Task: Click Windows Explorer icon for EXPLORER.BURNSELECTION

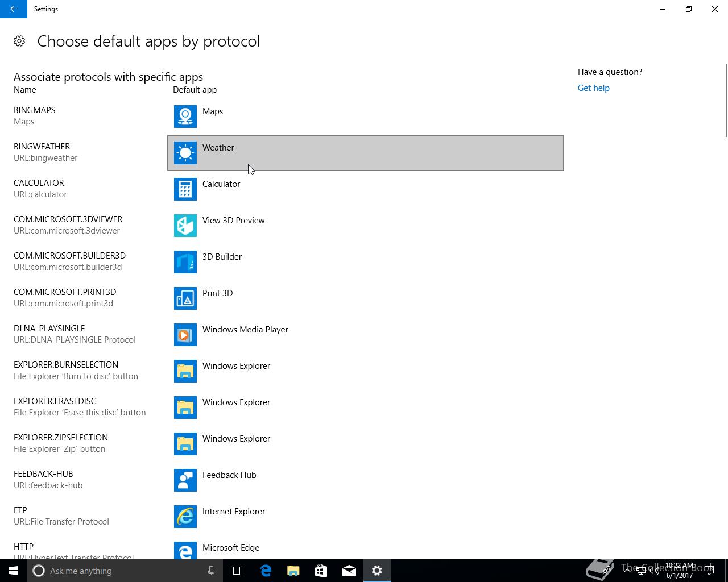Action: coord(185,371)
